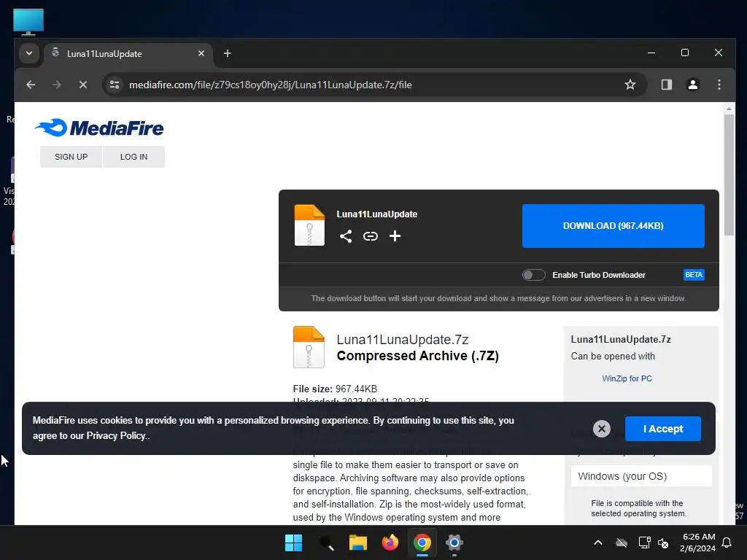Screen dimensions: 747x560
Task: Click the File size: 967.44KB text
Action: pos(335,389)
